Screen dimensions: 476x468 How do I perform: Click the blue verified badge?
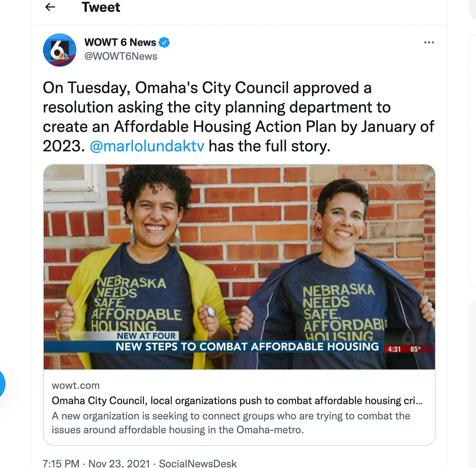164,42
